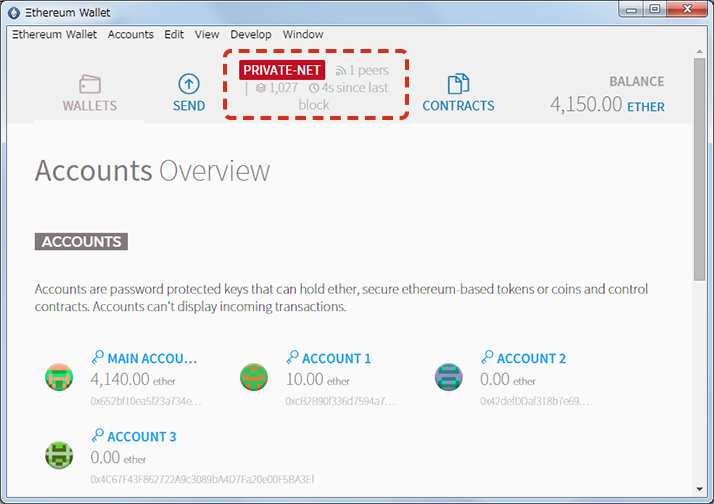
Task: Click the CONTRACTS label
Action: click(458, 106)
